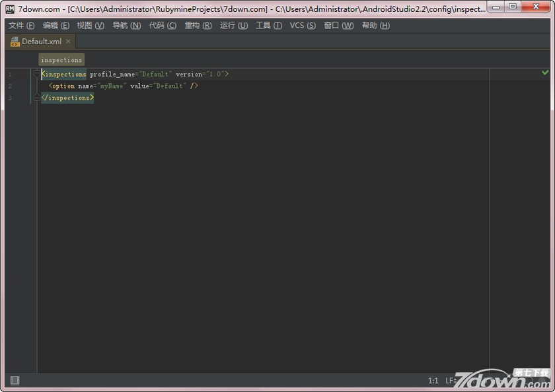Open the 代码 (C) menu
Image resolution: width=555 pixels, height=392 pixels.
pos(163,26)
